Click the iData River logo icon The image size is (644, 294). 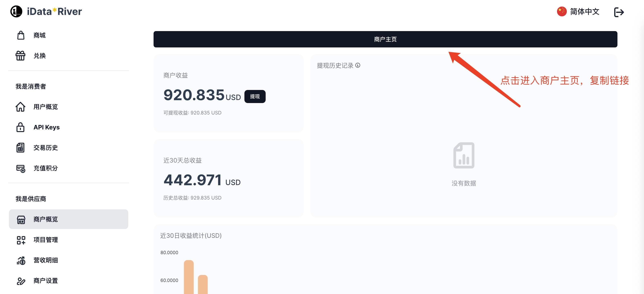pos(16,11)
